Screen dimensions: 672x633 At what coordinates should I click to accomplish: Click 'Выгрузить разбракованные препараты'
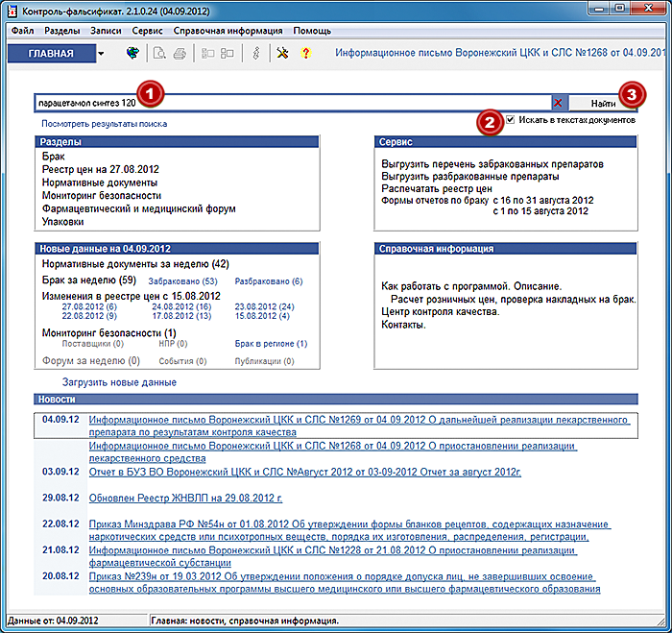470,177
